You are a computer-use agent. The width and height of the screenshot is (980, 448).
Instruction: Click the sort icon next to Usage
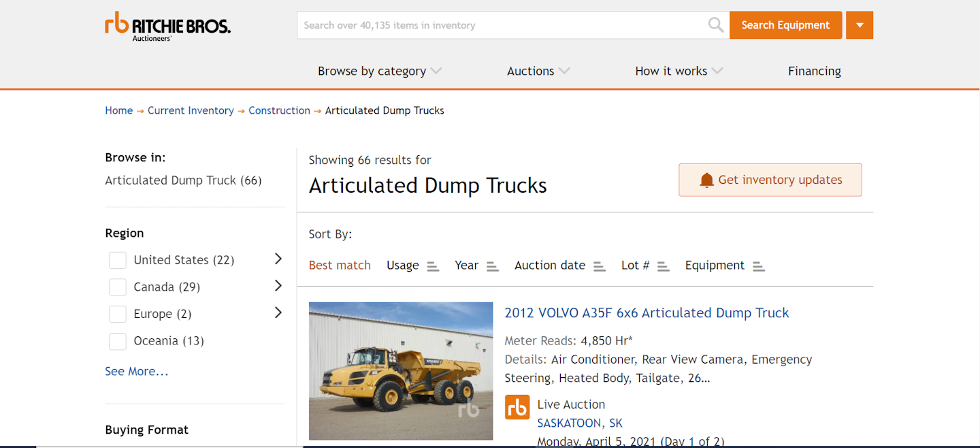(433, 266)
